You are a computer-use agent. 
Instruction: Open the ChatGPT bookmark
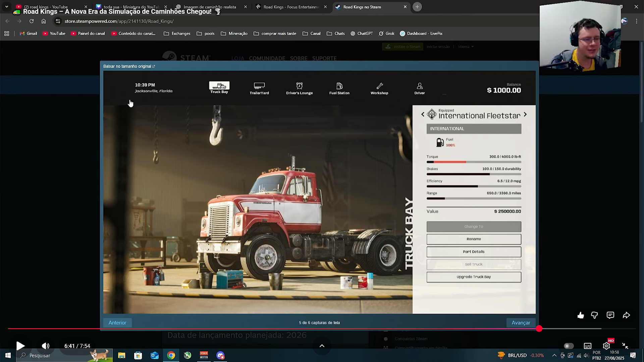[x=362, y=34]
